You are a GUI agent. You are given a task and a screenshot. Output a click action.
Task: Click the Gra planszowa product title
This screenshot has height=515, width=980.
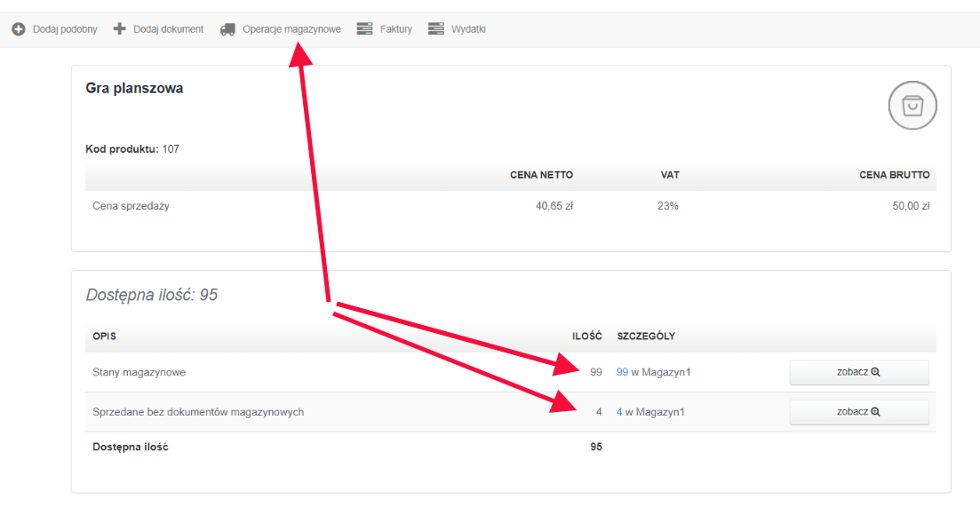[134, 88]
